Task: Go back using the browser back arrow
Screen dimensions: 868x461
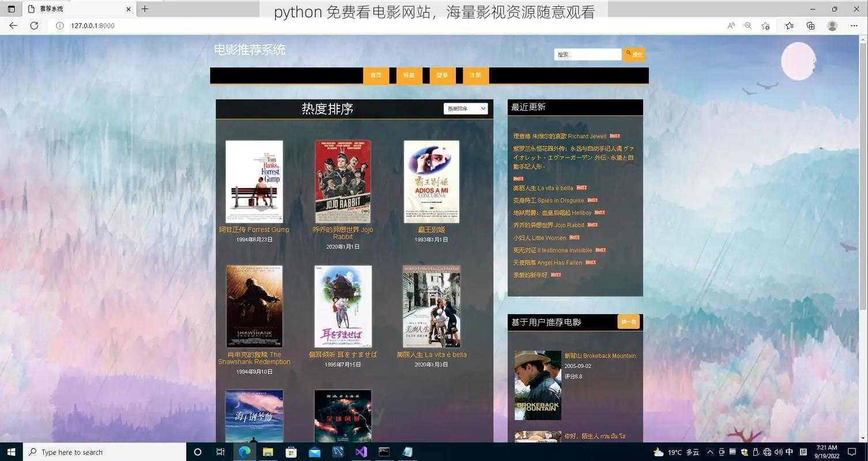Action: [13, 25]
